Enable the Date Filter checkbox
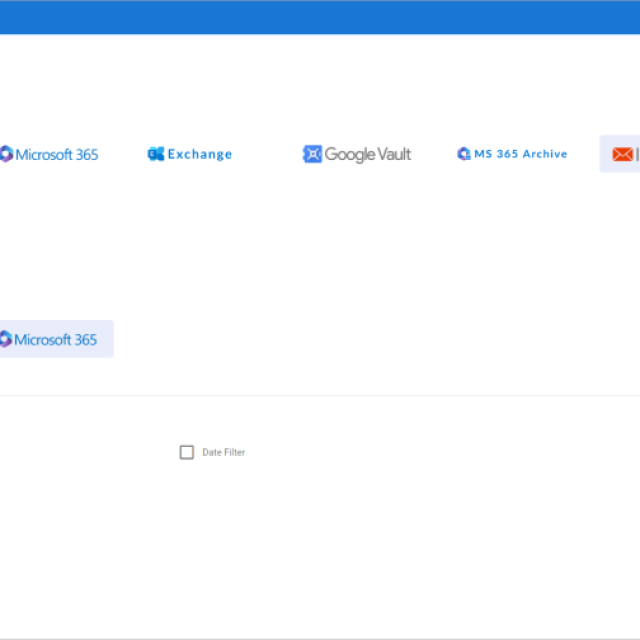Viewport: 640px width, 640px height. (x=187, y=452)
